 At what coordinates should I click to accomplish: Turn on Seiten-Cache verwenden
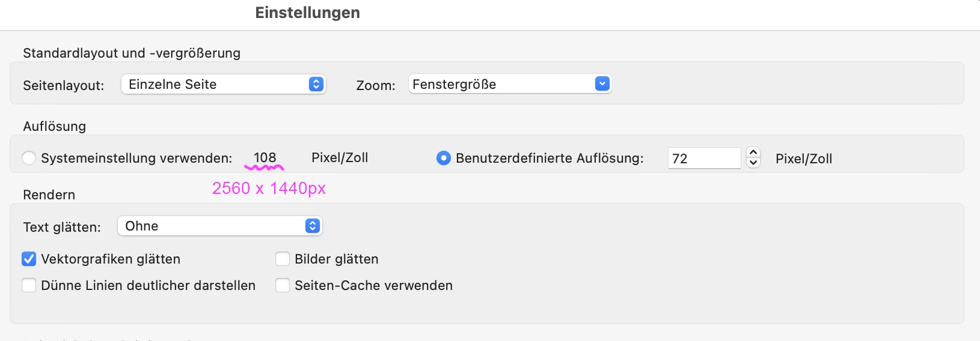click(x=283, y=285)
